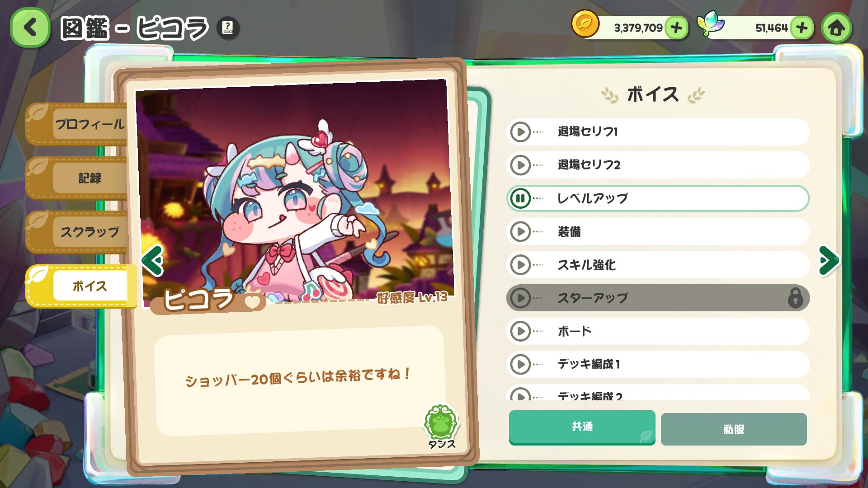Go back using the green back arrow
The width and height of the screenshot is (868, 488).
[30, 28]
